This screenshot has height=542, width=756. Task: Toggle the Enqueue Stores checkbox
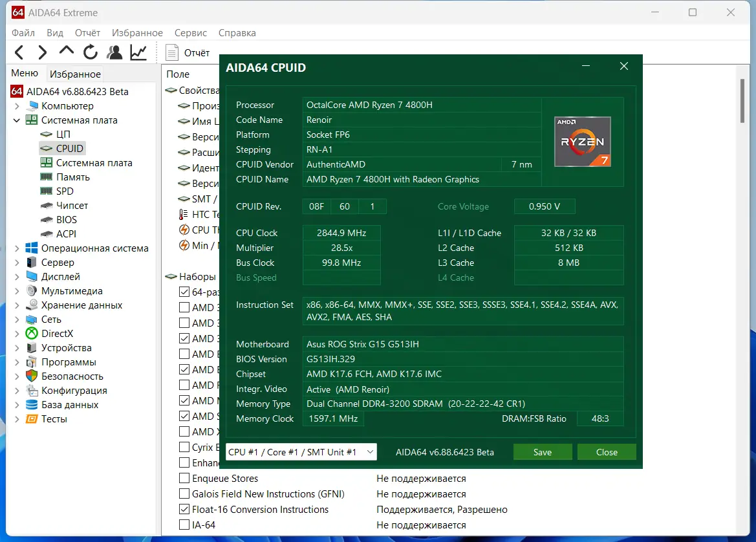(x=184, y=478)
